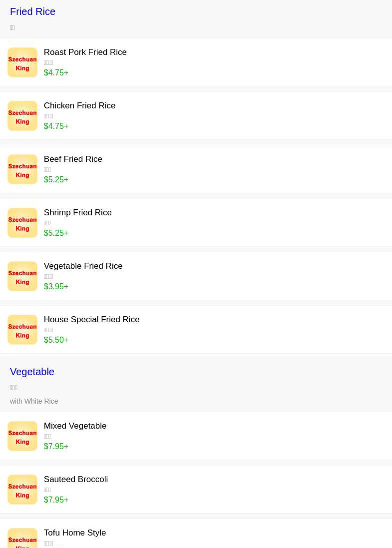Image resolution: width=392 pixels, height=548 pixels.
Task: Pick House Special Fried Rice
Action: (x=91, y=319)
